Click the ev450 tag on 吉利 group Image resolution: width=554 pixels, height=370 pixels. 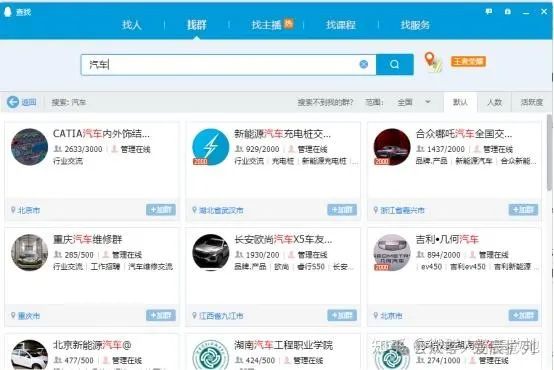[431, 266]
